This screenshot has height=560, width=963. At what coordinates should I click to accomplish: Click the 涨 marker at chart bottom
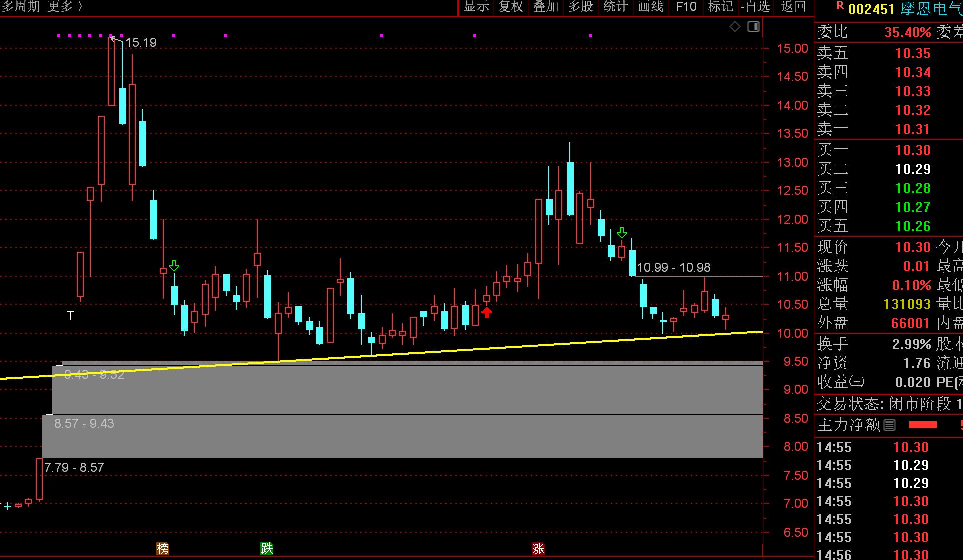[x=538, y=549]
